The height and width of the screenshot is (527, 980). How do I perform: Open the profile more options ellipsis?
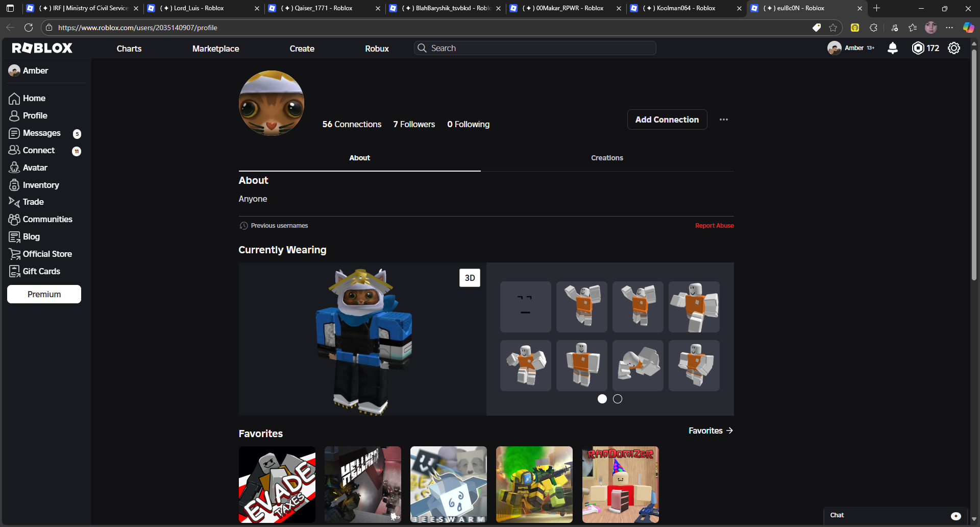coord(724,119)
